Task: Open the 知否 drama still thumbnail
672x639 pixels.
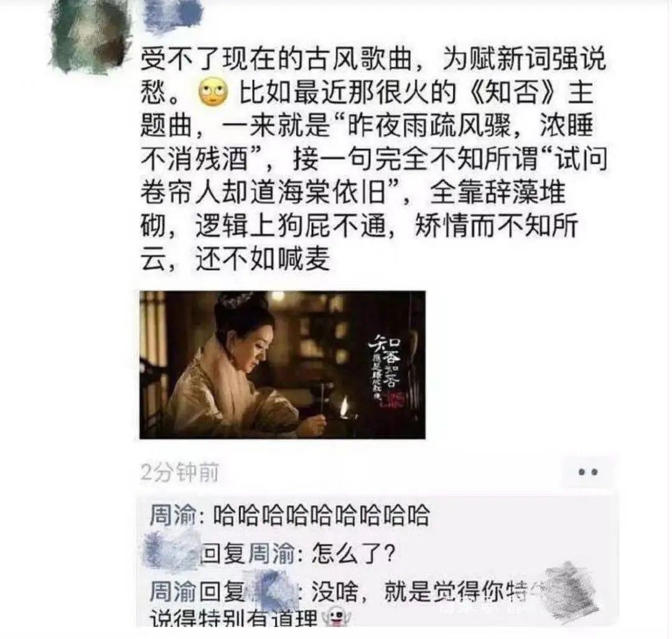Action: tap(282, 365)
